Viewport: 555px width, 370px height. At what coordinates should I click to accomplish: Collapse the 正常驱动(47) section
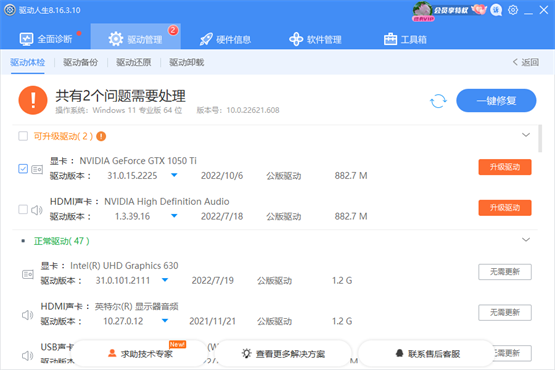pos(526,240)
